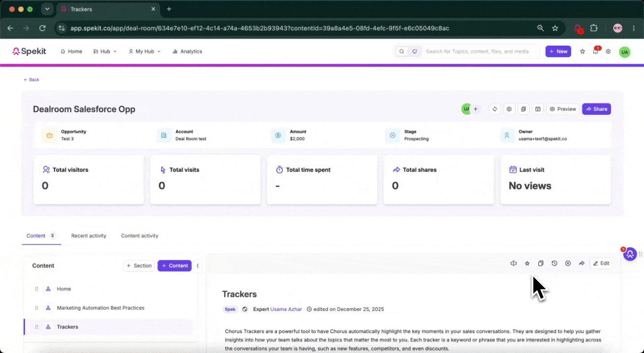The height and width of the screenshot is (353, 644).
Task: Select Home in content list
Action: pos(108,289)
